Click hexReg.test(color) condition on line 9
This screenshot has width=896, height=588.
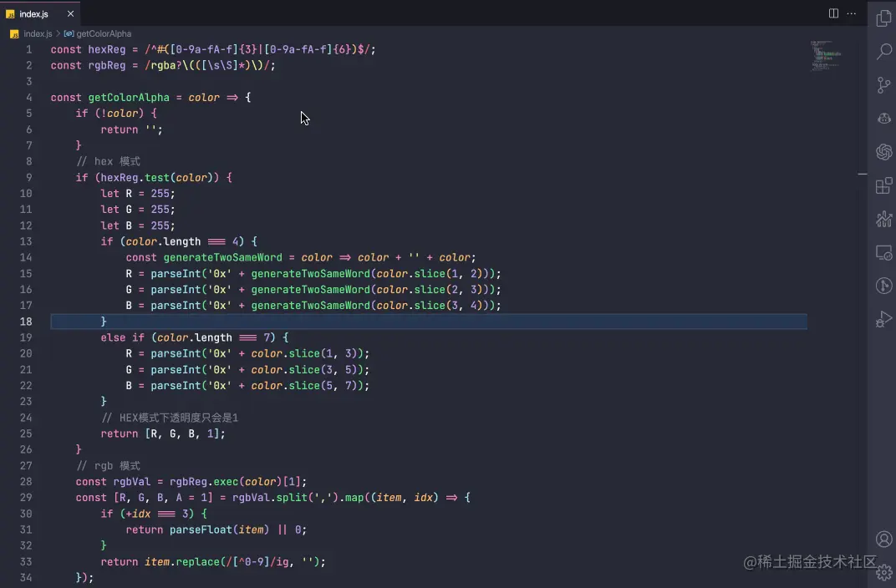157,178
